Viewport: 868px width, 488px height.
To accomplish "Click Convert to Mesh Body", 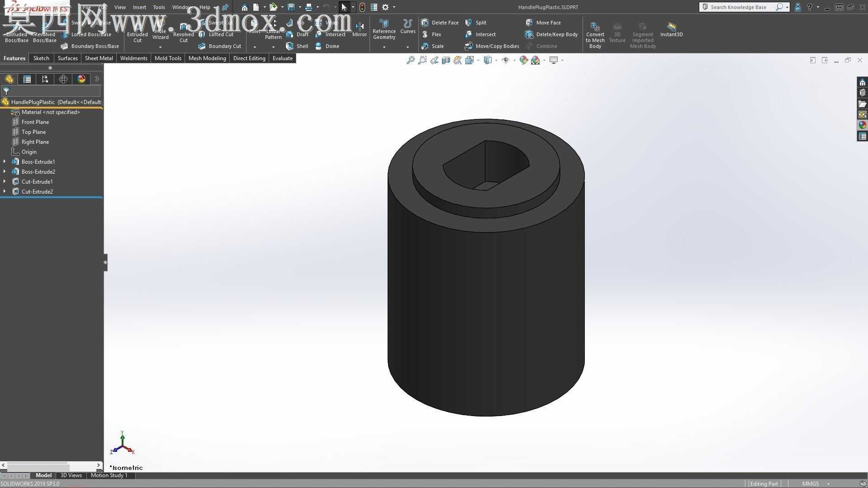I will tap(595, 34).
